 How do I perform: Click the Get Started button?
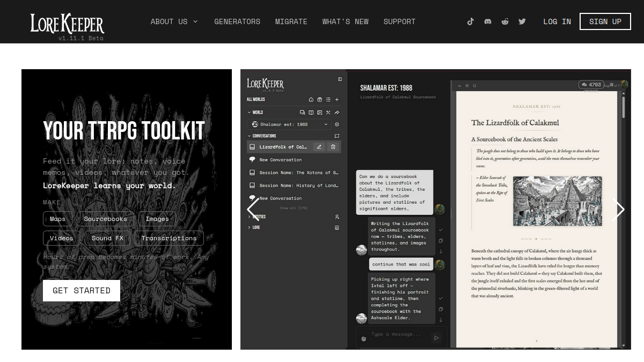click(x=82, y=291)
